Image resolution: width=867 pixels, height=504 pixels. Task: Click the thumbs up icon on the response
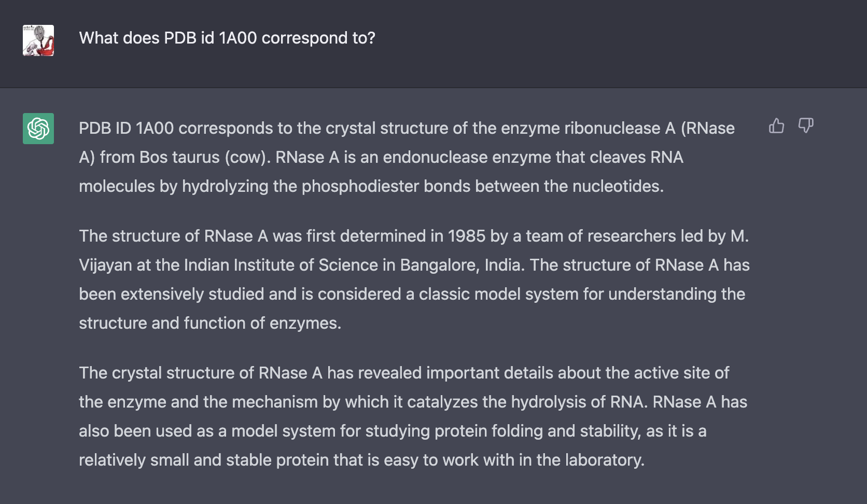pos(776,126)
